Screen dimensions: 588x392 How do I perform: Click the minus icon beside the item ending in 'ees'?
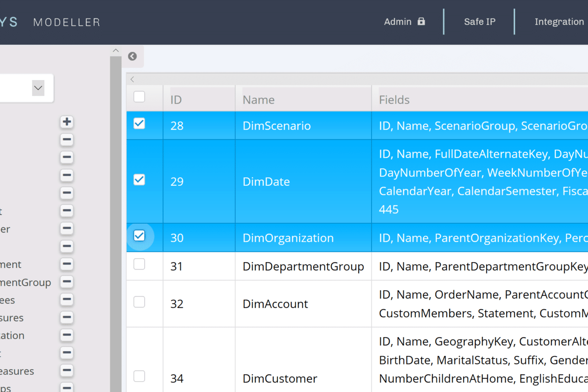pyautogui.click(x=66, y=300)
